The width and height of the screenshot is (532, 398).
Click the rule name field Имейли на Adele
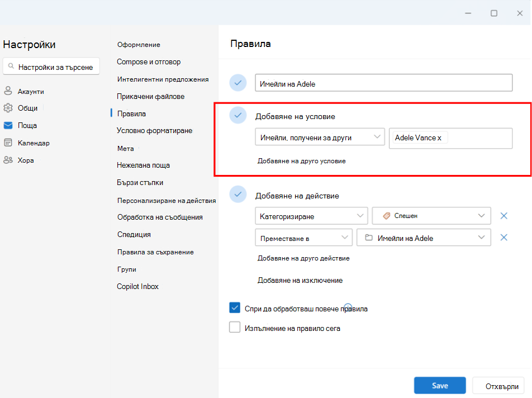coord(384,83)
